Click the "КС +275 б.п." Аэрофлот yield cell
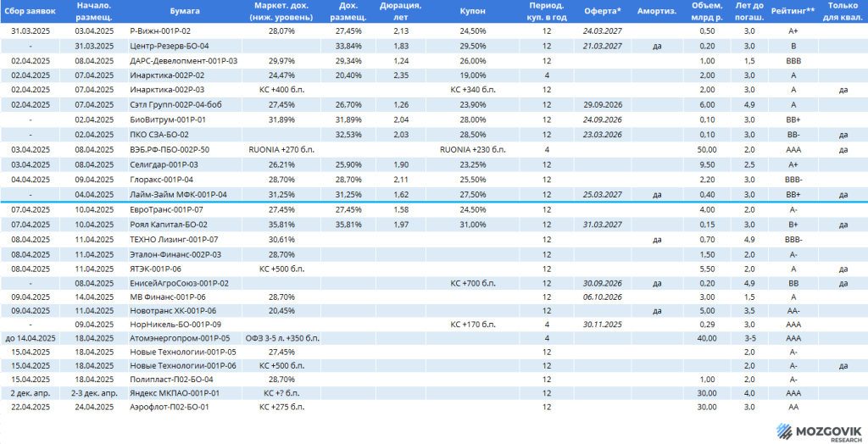The height and width of the screenshot is (444, 868). point(281,407)
